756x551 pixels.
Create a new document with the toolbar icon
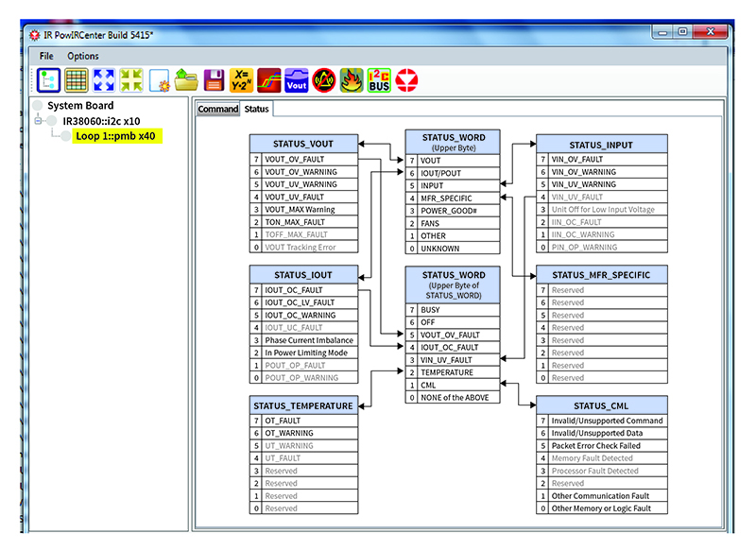tap(159, 80)
